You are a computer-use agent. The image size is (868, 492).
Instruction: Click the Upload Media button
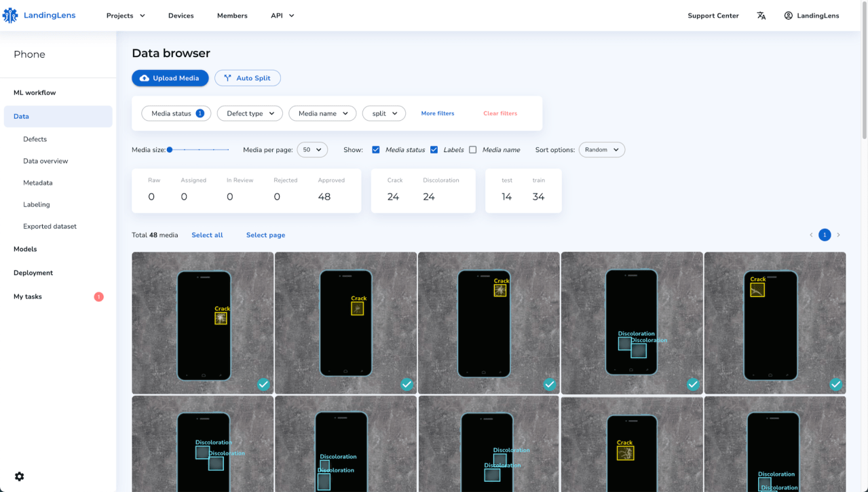(170, 78)
